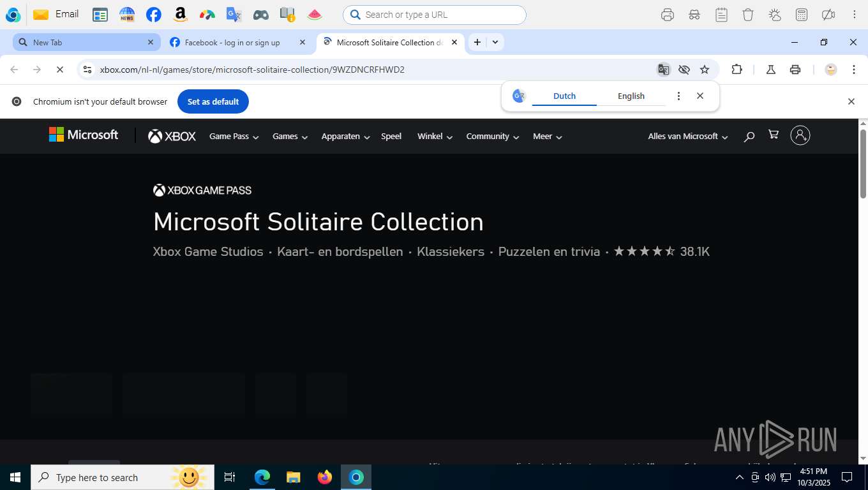Click the news feed layout icon

[x=100, y=15]
